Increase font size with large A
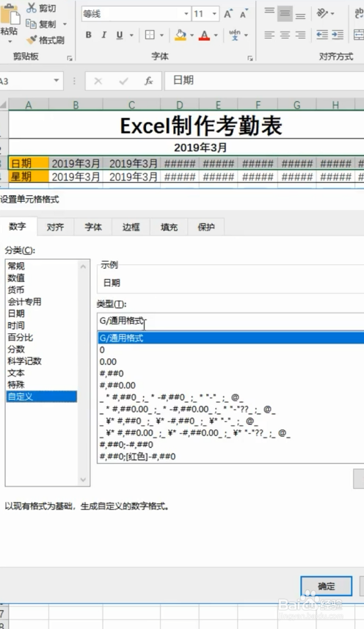 228,14
